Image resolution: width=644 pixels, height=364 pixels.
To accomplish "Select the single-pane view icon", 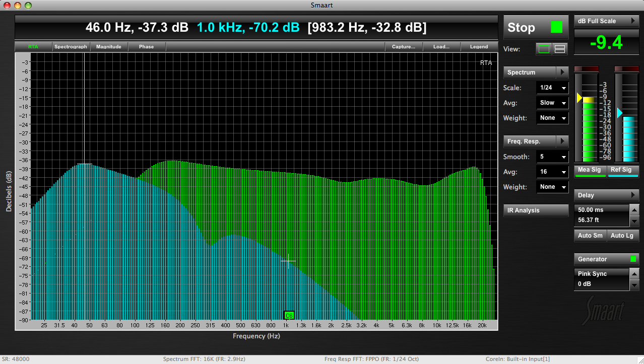I will click(x=544, y=49).
